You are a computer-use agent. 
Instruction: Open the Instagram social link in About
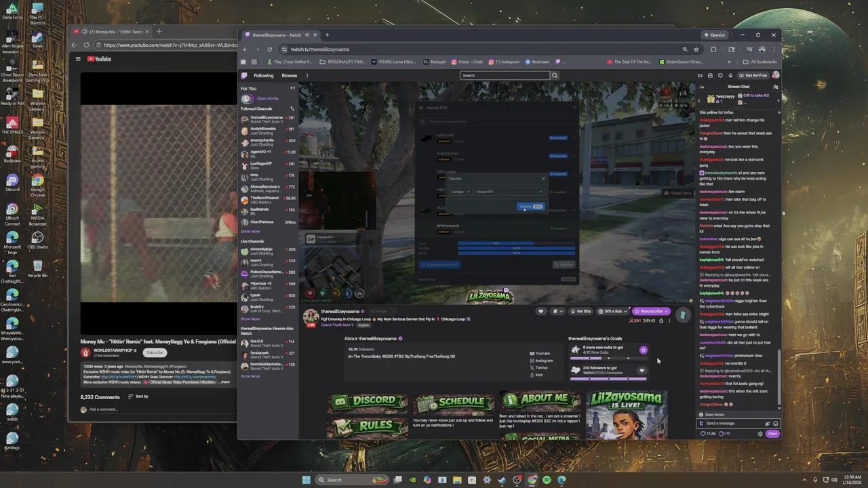(x=542, y=361)
